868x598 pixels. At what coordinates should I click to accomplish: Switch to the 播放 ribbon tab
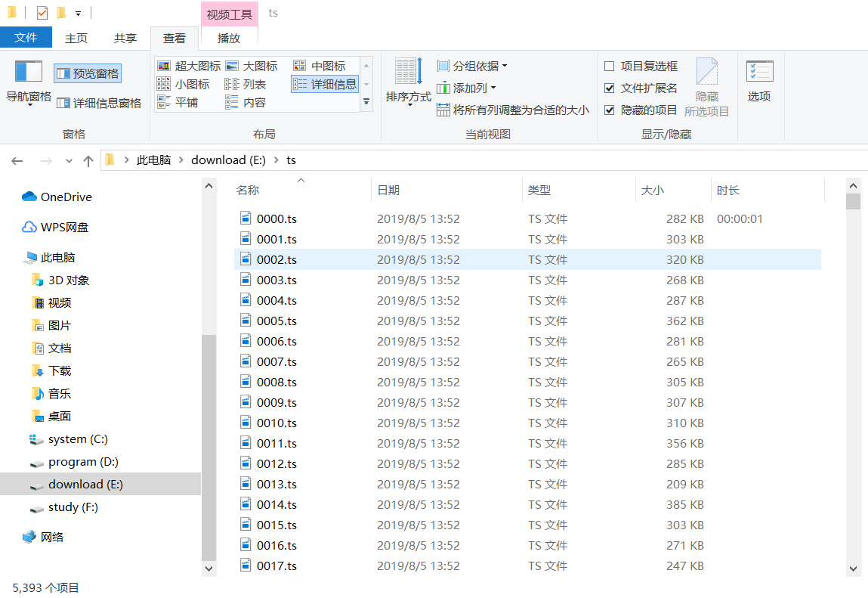click(228, 38)
